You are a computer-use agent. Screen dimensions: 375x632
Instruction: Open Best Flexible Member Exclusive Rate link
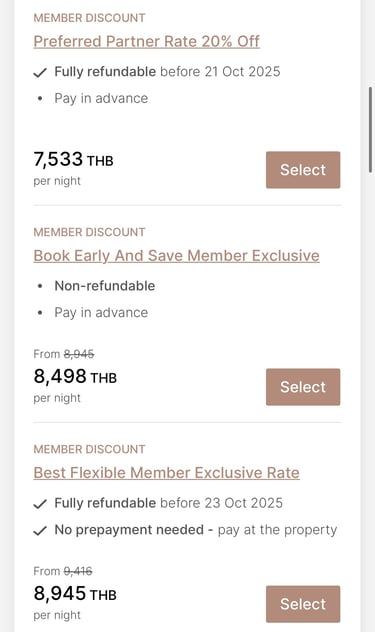[166, 472]
